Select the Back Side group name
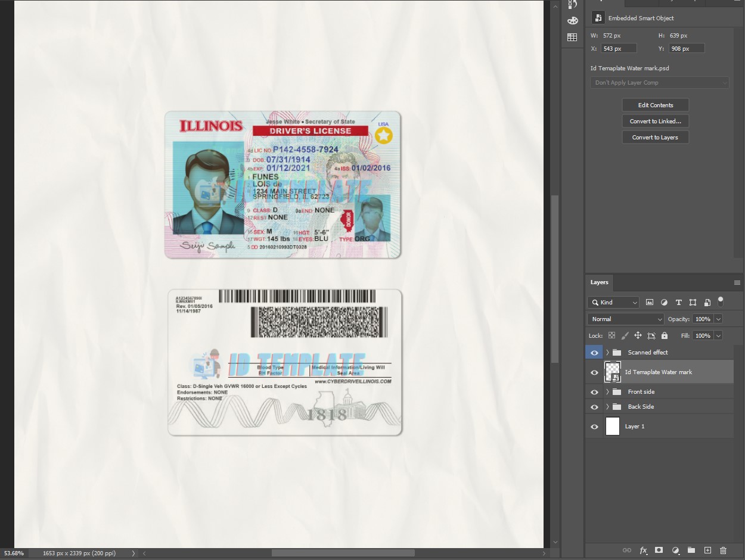Screen dimensions: 745x560 [x=641, y=407]
